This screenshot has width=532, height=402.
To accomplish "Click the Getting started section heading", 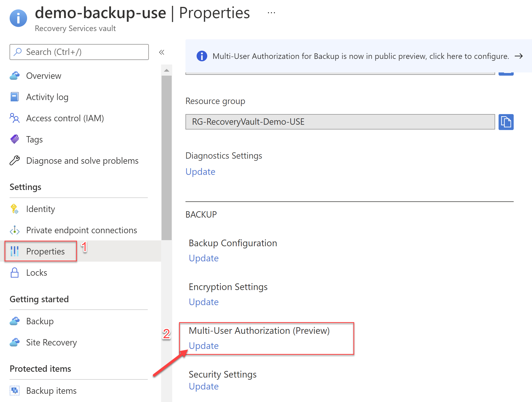I will 39,299.
